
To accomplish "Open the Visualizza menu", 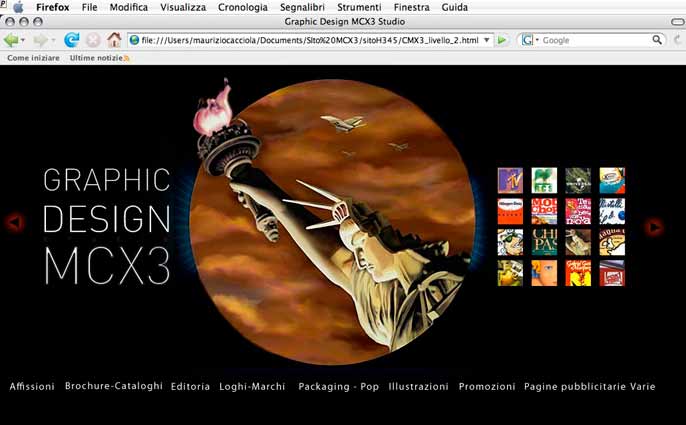I will pyautogui.click(x=183, y=7).
